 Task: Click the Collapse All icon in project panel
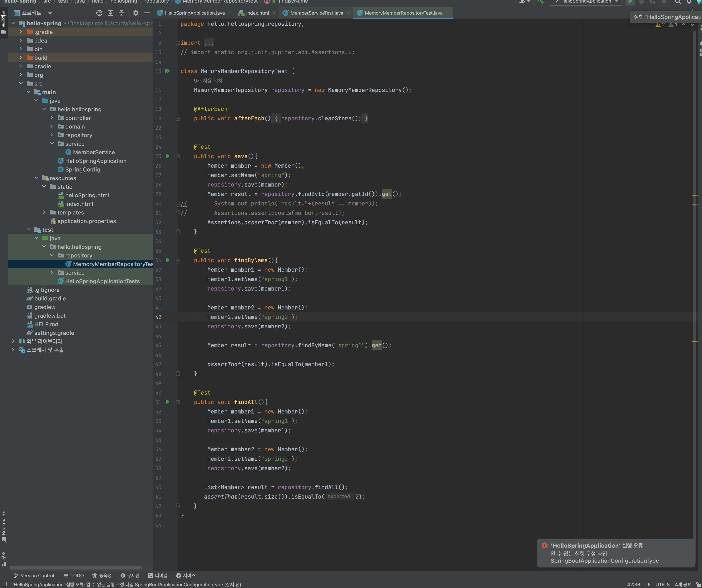point(122,13)
